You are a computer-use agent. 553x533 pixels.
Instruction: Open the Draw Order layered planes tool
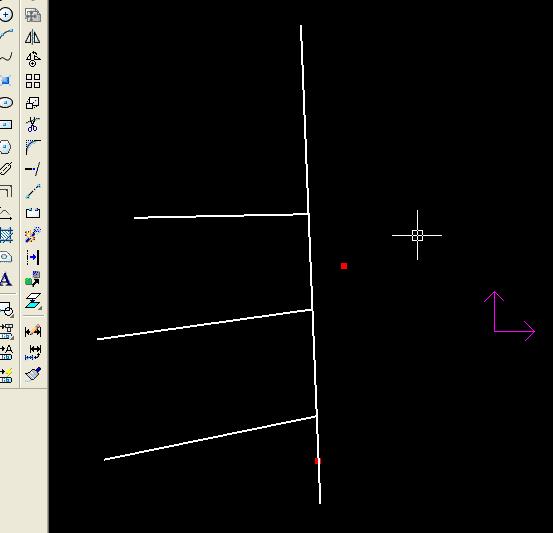33,301
